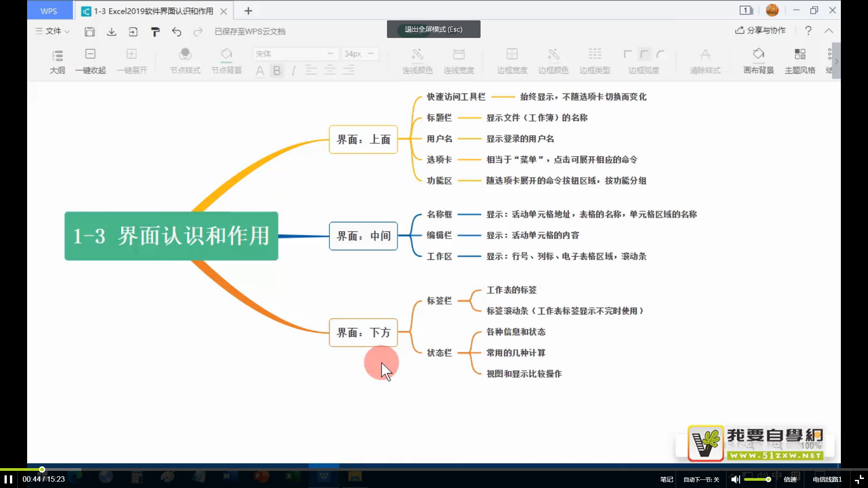
Task: Toggle bold B formatting button
Action: tap(277, 70)
